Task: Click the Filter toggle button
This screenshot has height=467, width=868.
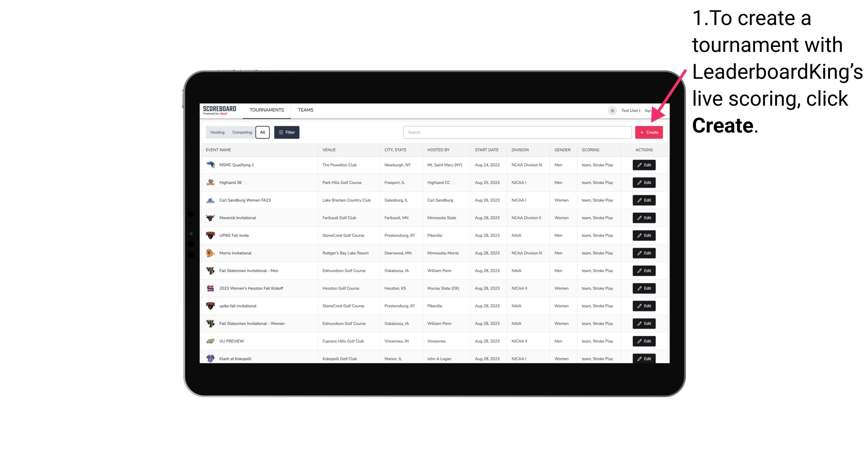Action: coord(286,132)
